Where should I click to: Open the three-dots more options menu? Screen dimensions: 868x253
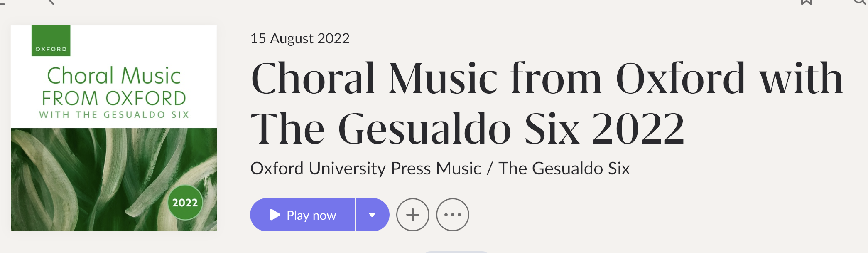(x=452, y=215)
